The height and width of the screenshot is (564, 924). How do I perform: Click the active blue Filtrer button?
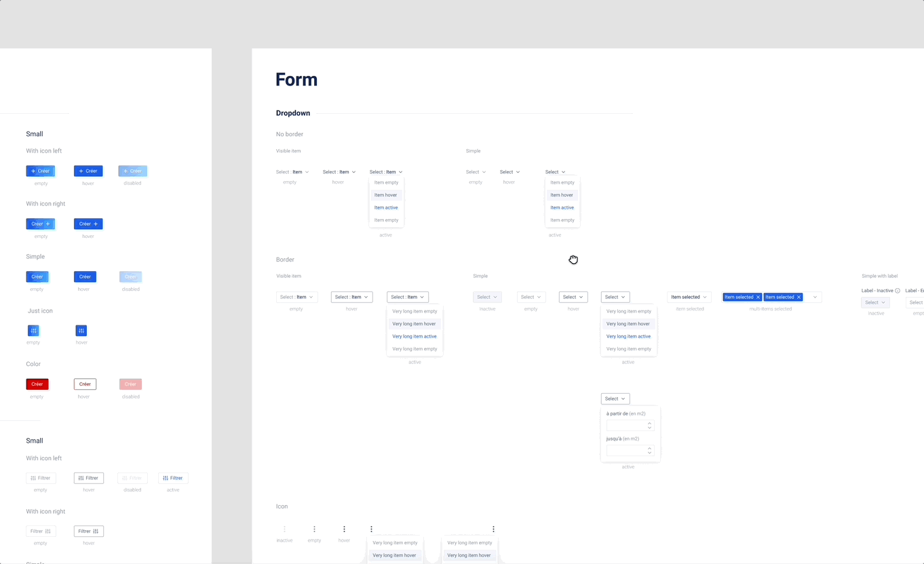pos(173,478)
